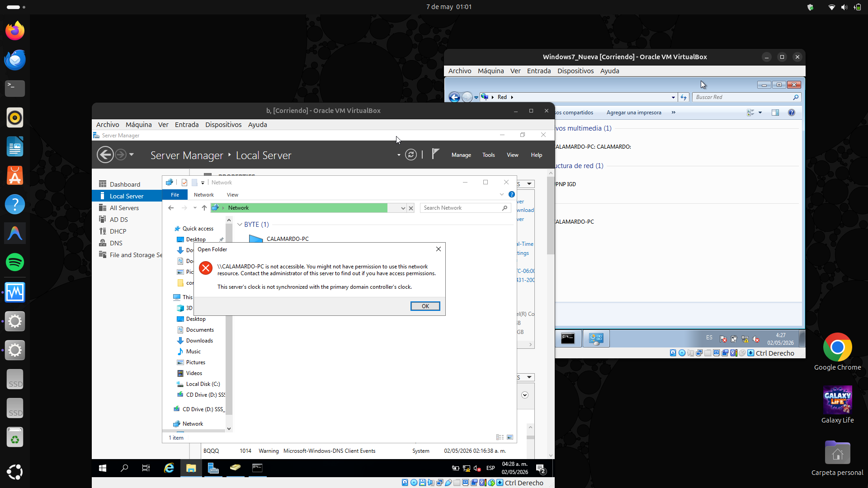
Task: Select Local Disk (C:) in navigation pane
Action: click(x=203, y=384)
